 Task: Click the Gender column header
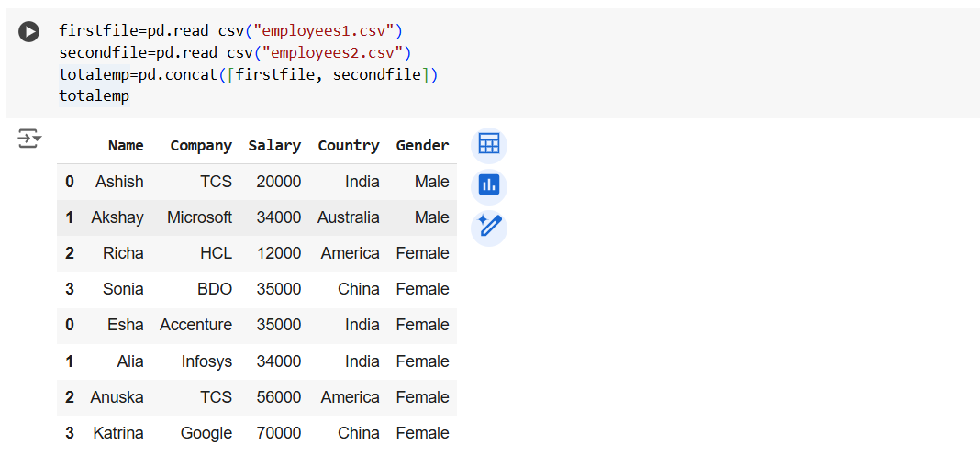click(x=422, y=145)
